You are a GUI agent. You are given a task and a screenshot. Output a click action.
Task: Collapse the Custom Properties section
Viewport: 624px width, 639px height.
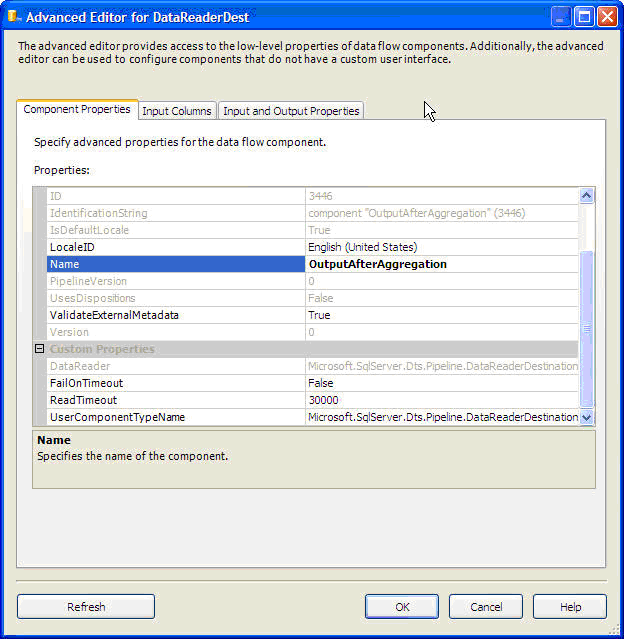[x=40, y=349]
